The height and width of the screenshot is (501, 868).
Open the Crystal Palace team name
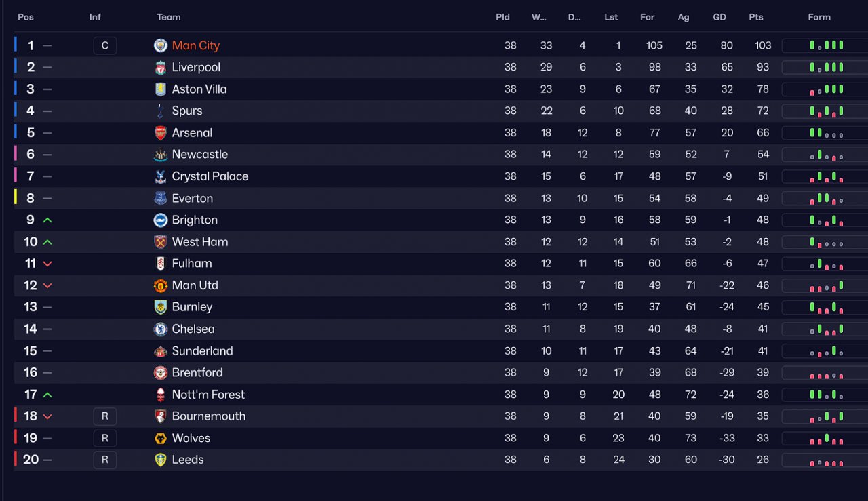coord(210,176)
